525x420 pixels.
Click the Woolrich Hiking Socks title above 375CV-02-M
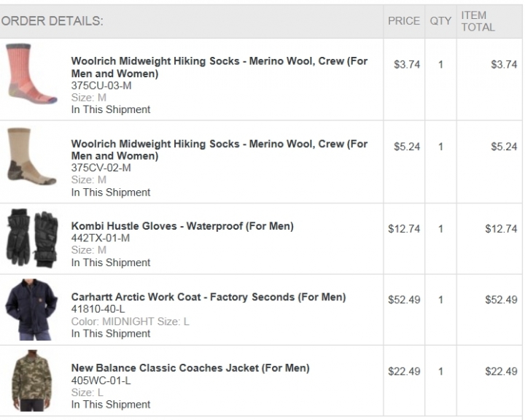pos(219,149)
